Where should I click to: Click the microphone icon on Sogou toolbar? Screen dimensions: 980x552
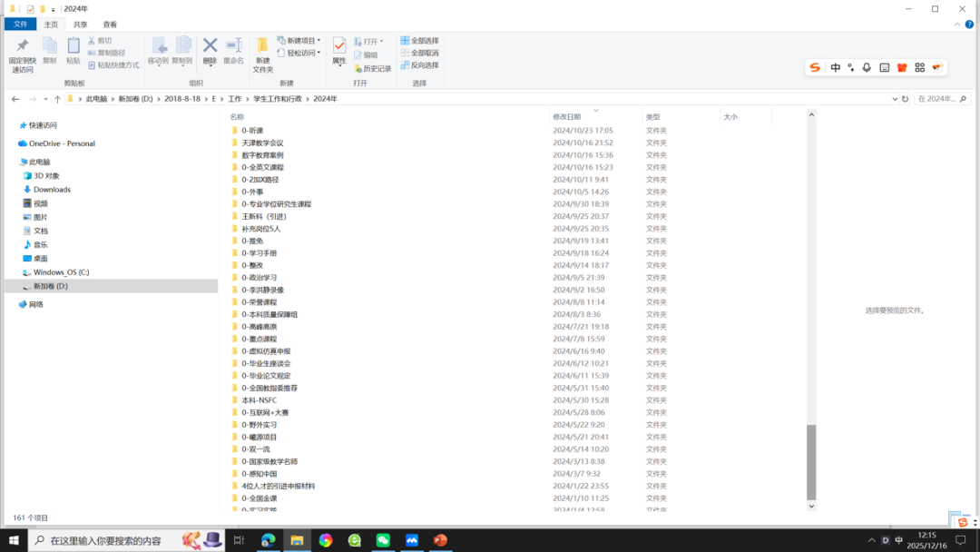(867, 67)
